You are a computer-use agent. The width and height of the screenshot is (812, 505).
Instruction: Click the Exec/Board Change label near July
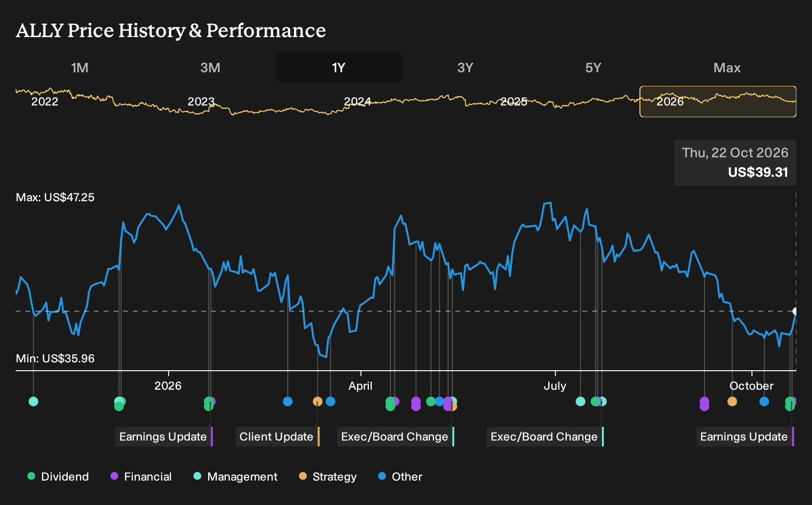(x=545, y=437)
